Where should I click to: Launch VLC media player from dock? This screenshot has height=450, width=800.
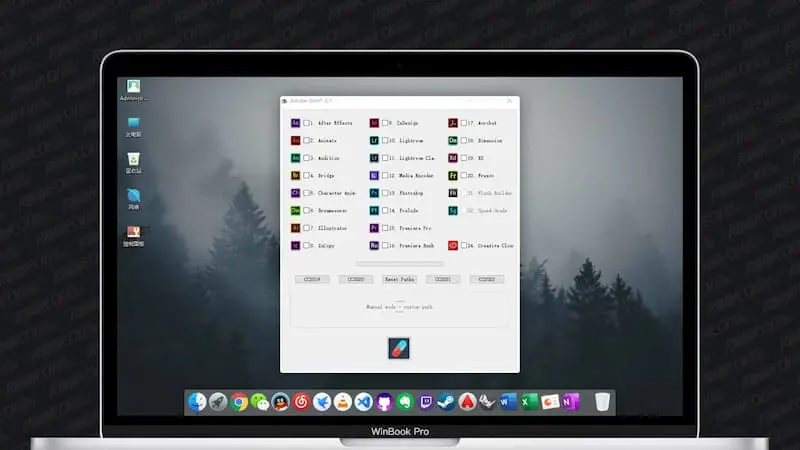342,402
